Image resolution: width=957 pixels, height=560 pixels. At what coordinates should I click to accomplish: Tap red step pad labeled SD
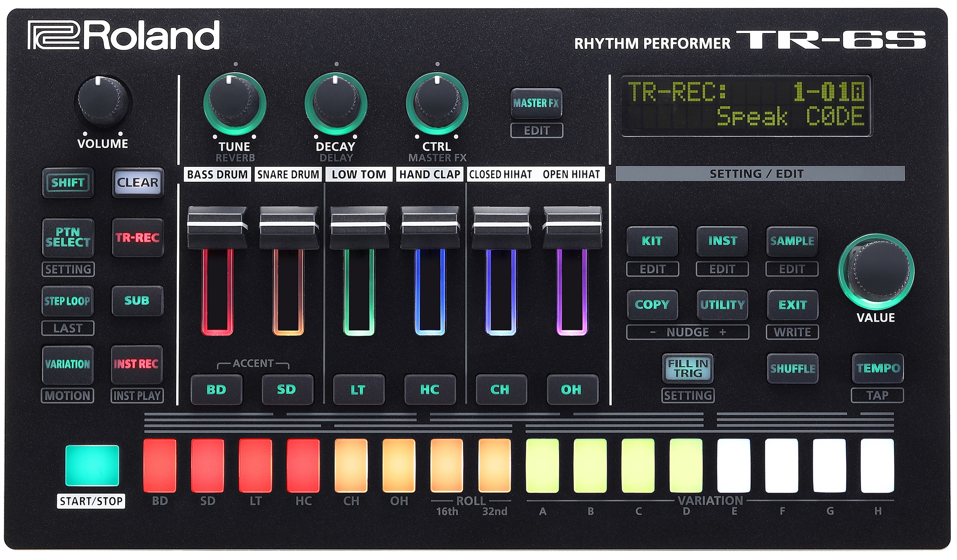click(x=208, y=466)
